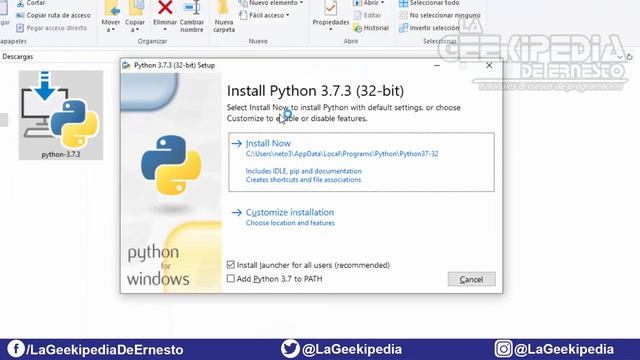The width and height of the screenshot is (640, 360).
Task: Click Seleccionar todo
Action: point(429,3)
